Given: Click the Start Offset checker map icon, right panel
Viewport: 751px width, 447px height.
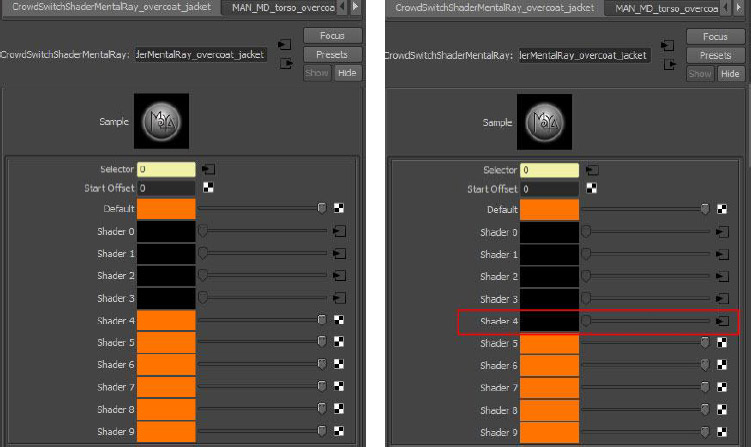Looking at the screenshot, I should pyautogui.click(x=592, y=188).
